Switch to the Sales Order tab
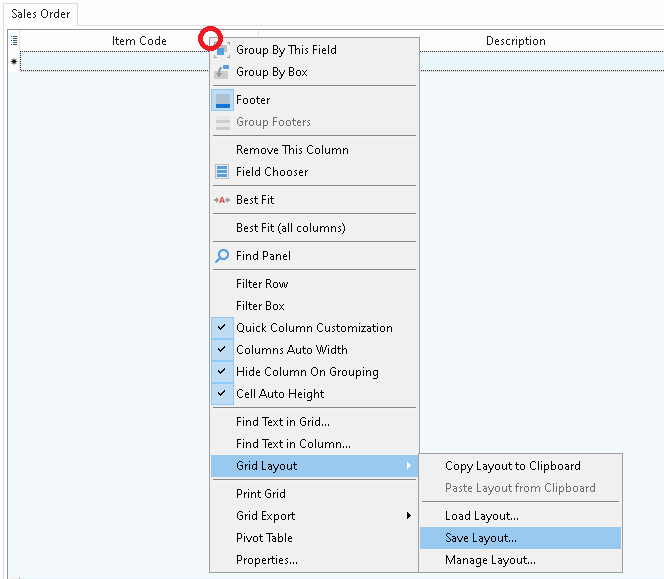The image size is (664, 579). 40,14
